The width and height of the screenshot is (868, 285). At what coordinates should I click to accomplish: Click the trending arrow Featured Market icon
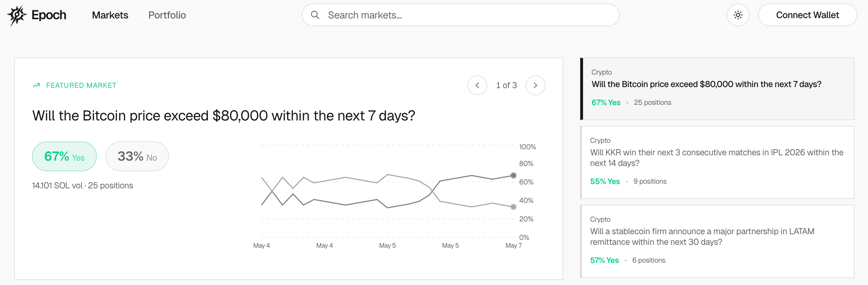(36, 85)
